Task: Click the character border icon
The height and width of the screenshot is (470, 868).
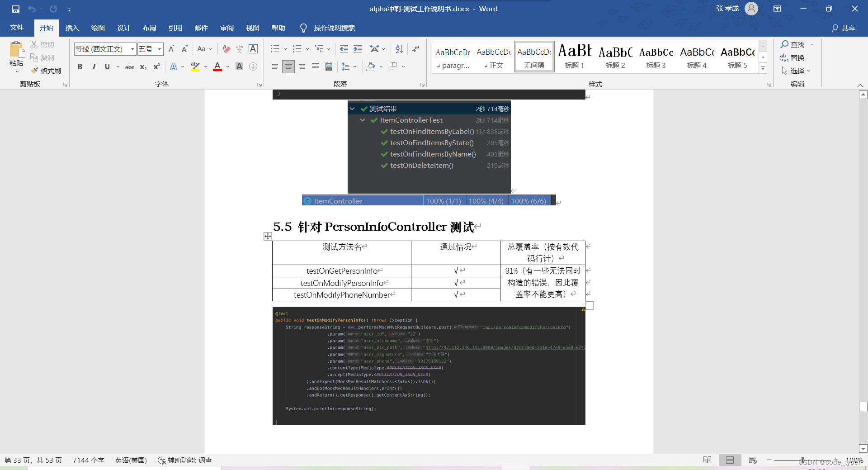Action: click(x=253, y=49)
